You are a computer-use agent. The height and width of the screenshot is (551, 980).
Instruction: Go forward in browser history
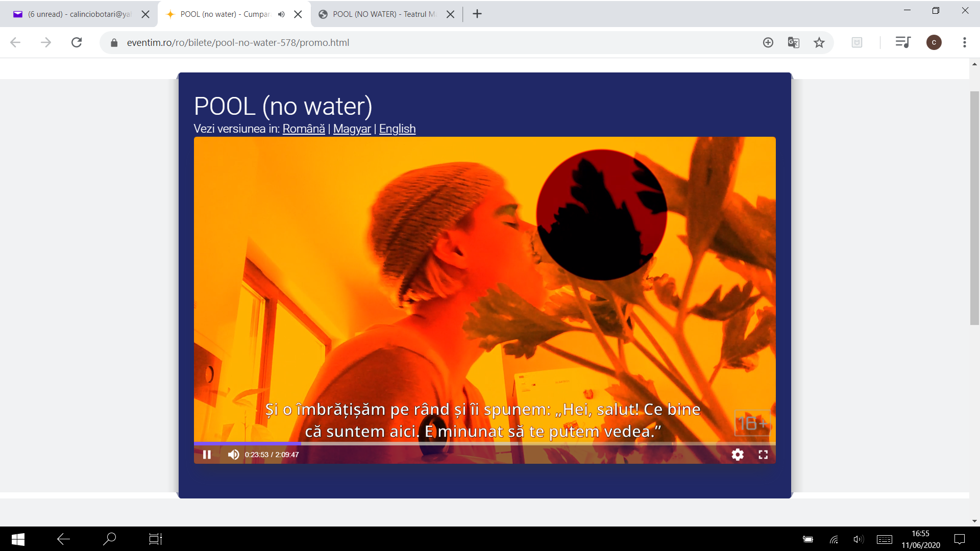coord(46,42)
